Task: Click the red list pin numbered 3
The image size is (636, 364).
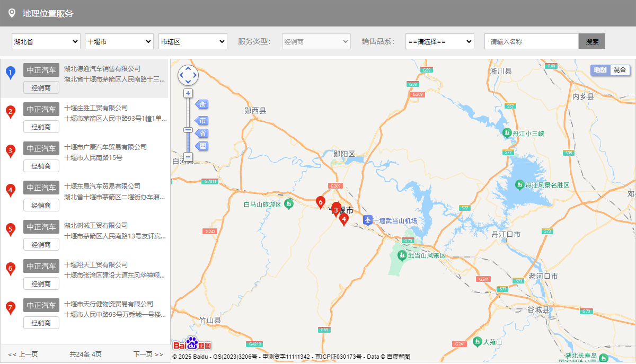Action: click(x=11, y=151)
